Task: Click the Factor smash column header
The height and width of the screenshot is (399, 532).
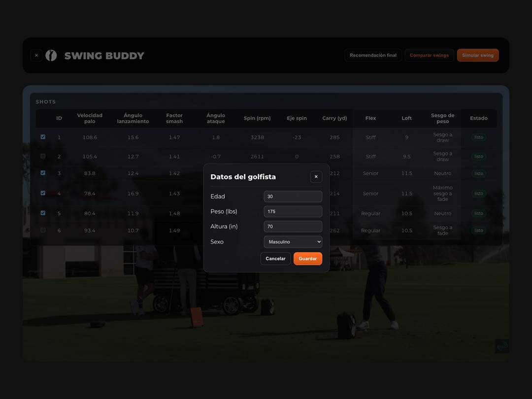Action: point(174,118)
